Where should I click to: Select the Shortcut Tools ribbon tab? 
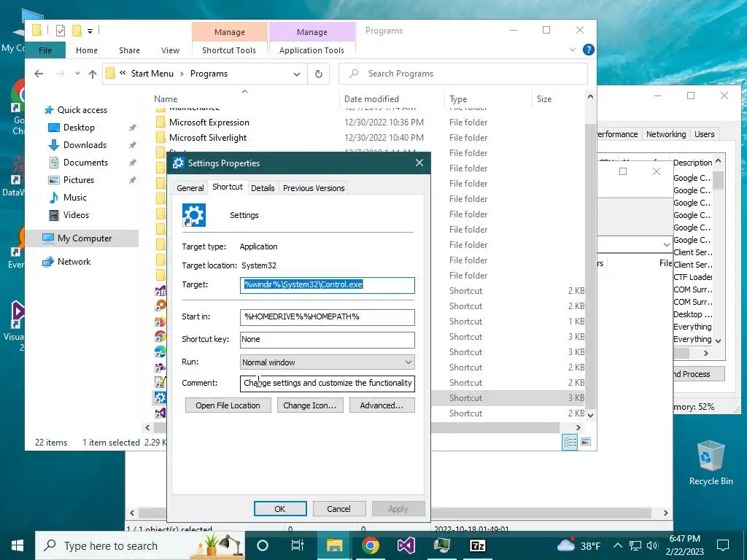point(229,50)
